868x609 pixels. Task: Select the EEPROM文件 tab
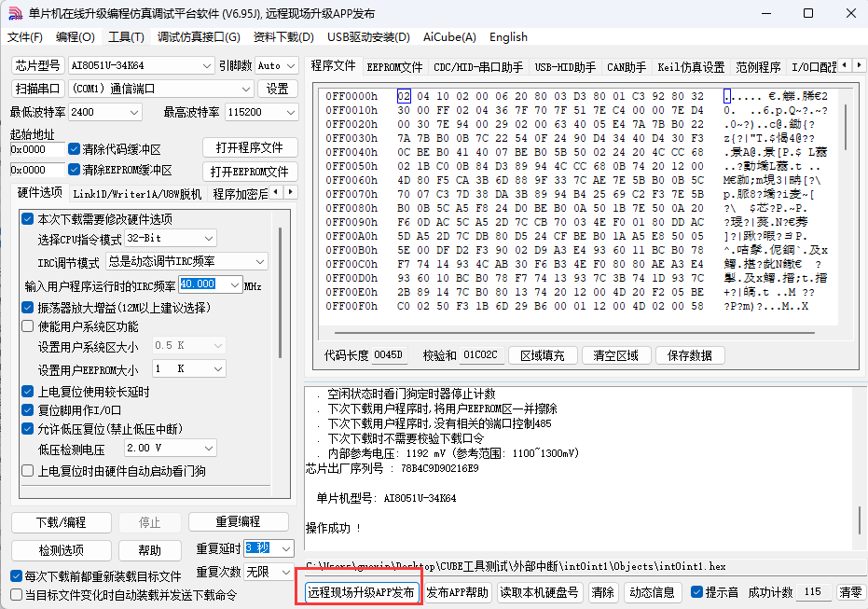pos(394,67)
